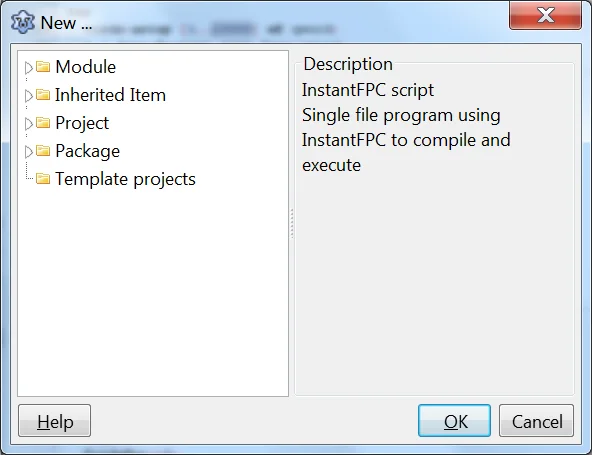Click the Lazarus icon in title bar
Viewport: 592px width, 455px height.
23,22
